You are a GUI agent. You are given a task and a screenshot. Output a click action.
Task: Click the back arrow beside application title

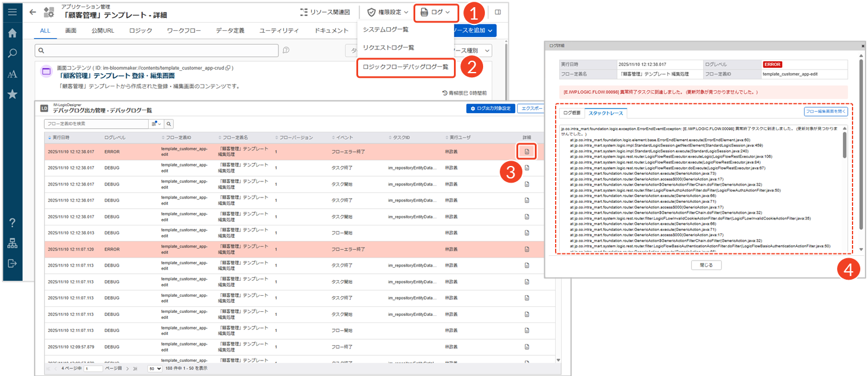(33, 12)
